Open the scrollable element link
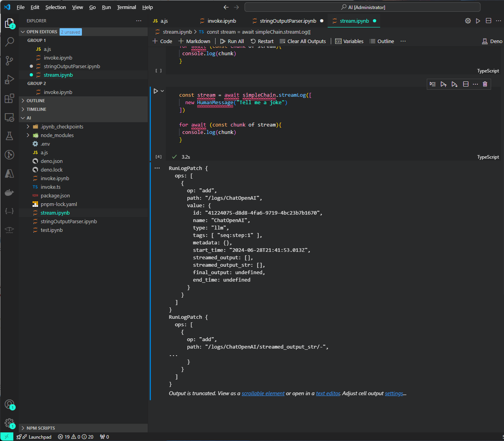 [263, 393]
